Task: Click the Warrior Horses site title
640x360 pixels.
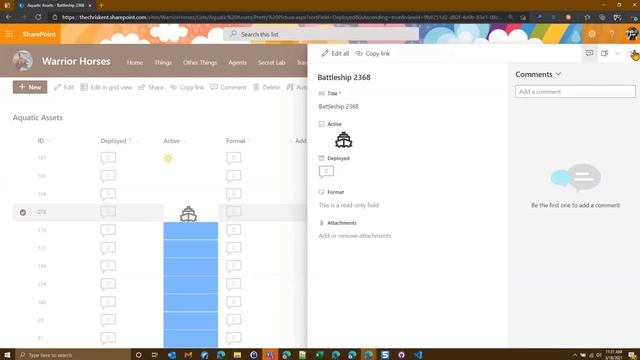Action: click(x=76, y=61)
